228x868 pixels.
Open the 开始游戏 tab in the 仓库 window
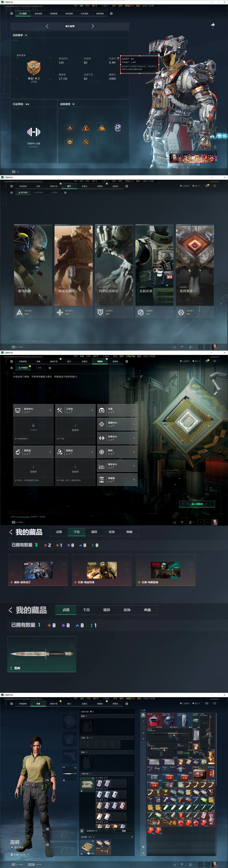23,704
